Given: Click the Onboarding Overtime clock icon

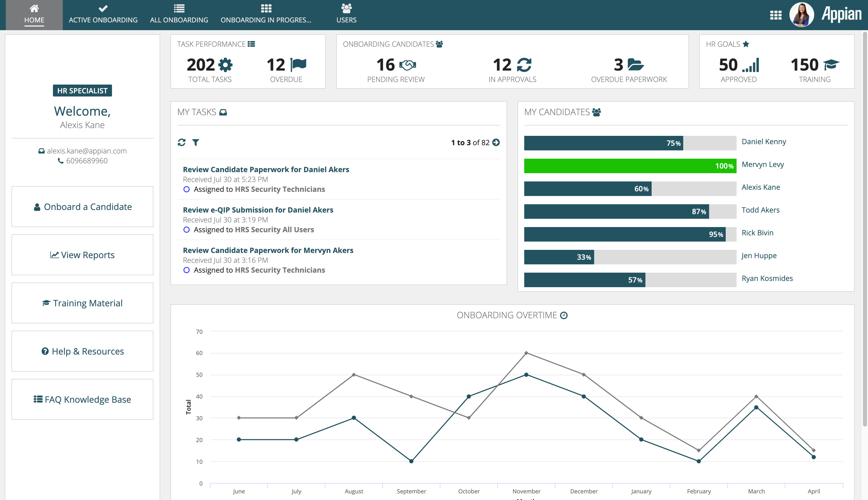Looking at the screenshot, I should [x=564, y=315].
